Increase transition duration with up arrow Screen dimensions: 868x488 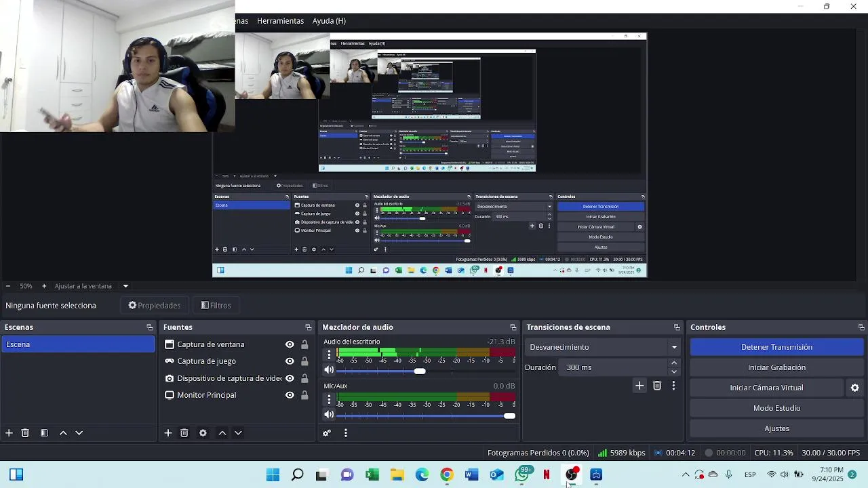click(674, 363)
